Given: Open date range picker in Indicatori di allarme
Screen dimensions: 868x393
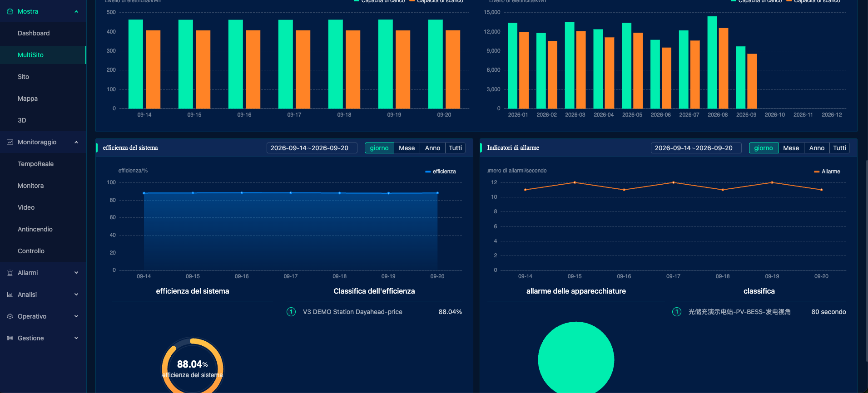Looking at the screenshot, I should (696, 148).
